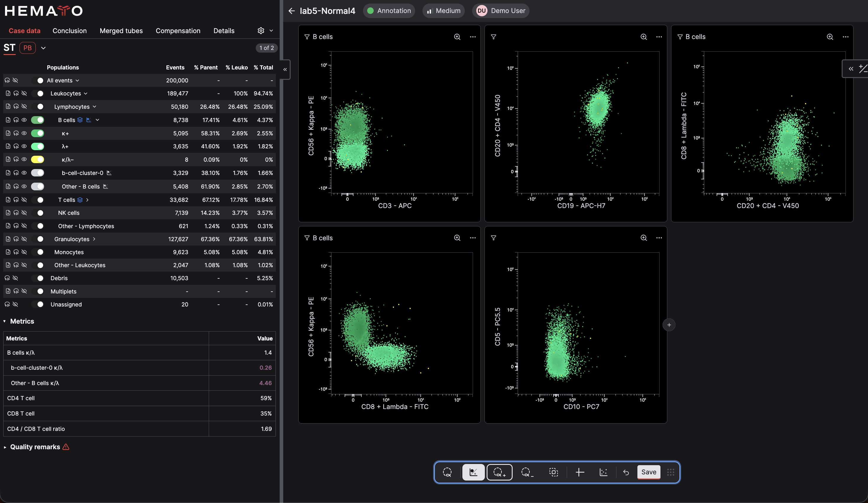Click the Medium priority chip
868x503 pixels.
point(443,11)
